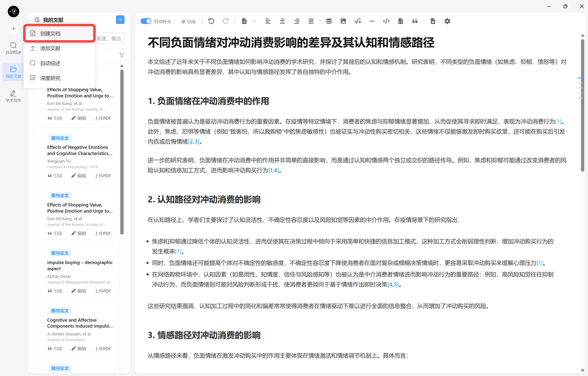Click the undo arrow icon

211,21
